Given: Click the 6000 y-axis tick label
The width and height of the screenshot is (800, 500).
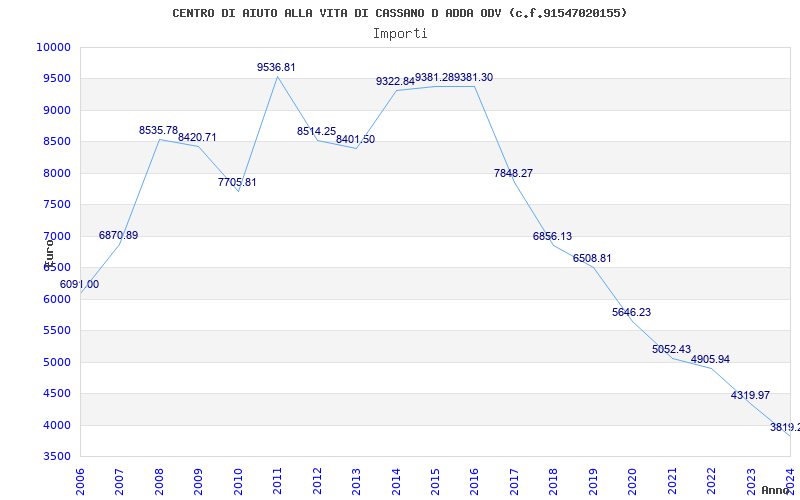Looking at the screenshot, I should coord(56,299).
